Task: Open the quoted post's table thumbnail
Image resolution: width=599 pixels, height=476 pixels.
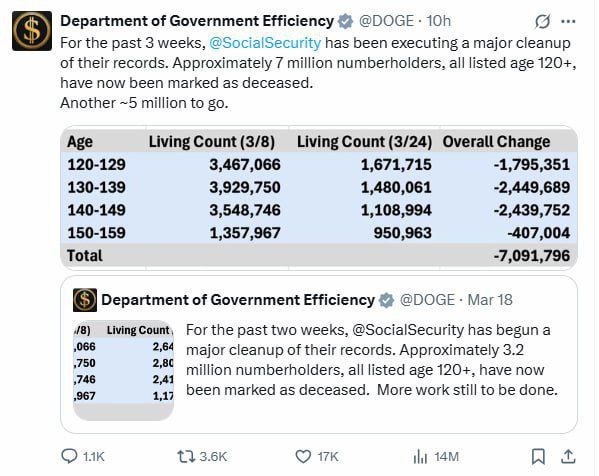Action: click(123, 370)
